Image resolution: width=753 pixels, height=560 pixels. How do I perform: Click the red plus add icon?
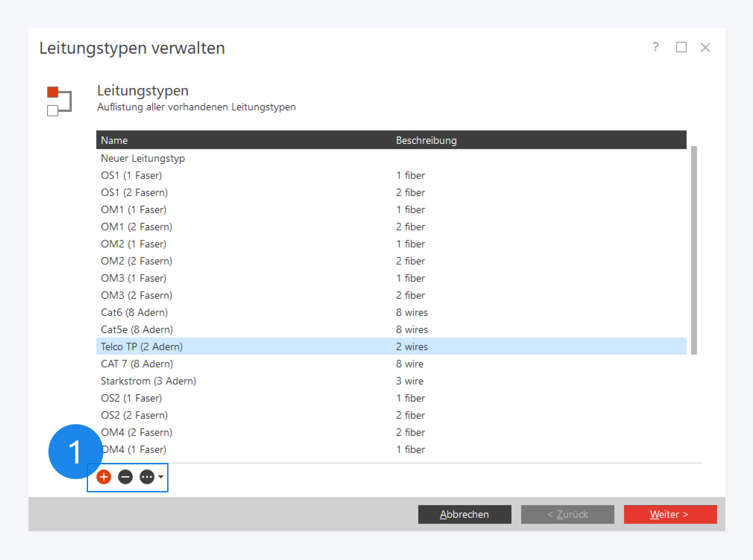click(104, 477)
